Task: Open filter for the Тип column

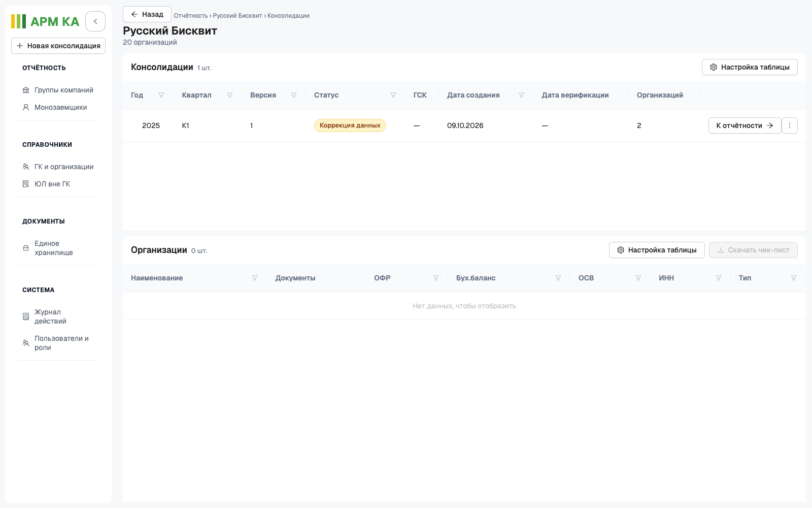Action: pos(794,278)
